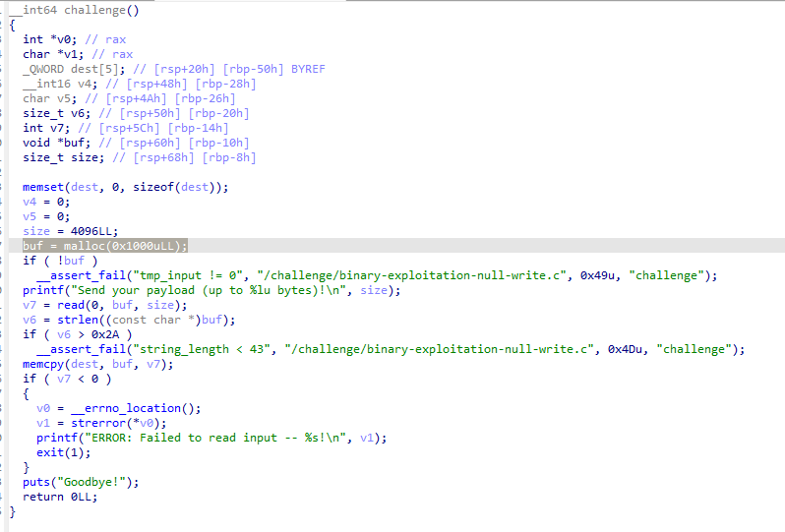The width and height of the screenshot is (785, 532).
Task: Click the puts function call
Action: pos(36,482)
